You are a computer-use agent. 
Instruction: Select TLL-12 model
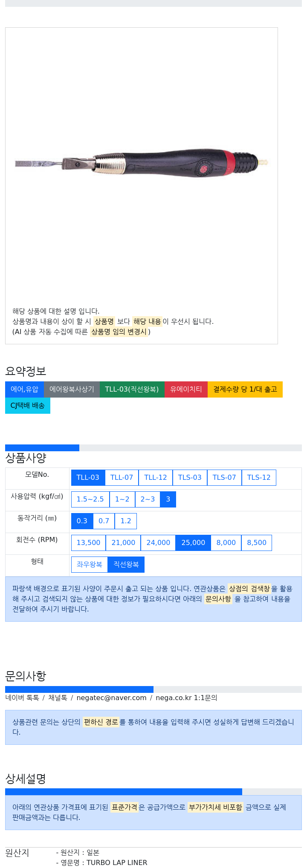click(156, 477)
